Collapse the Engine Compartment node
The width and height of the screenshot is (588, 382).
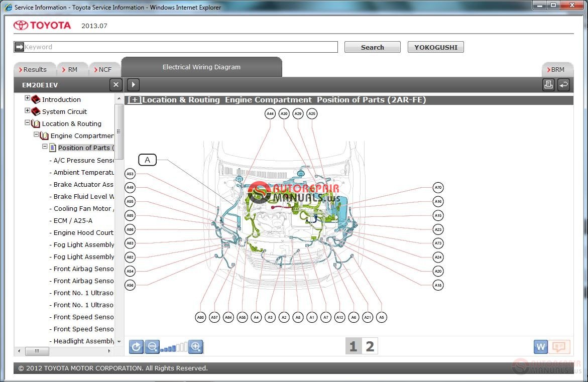36,135
